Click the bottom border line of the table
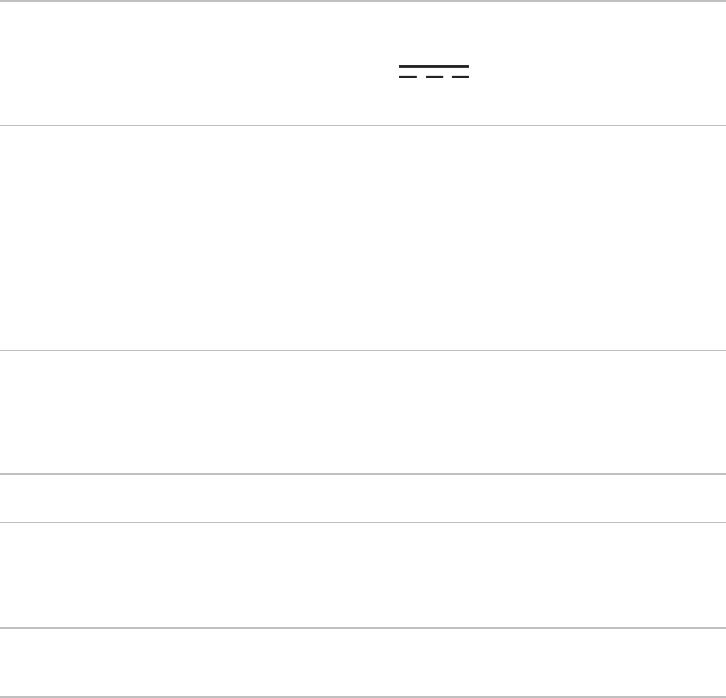 (x=363, y=696)
